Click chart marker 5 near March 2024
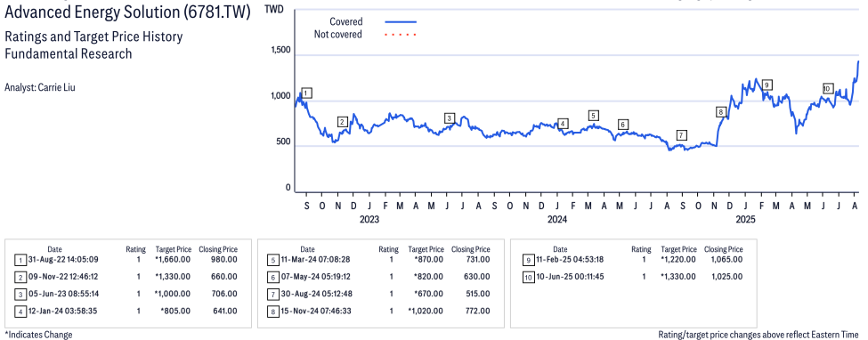 594,115
